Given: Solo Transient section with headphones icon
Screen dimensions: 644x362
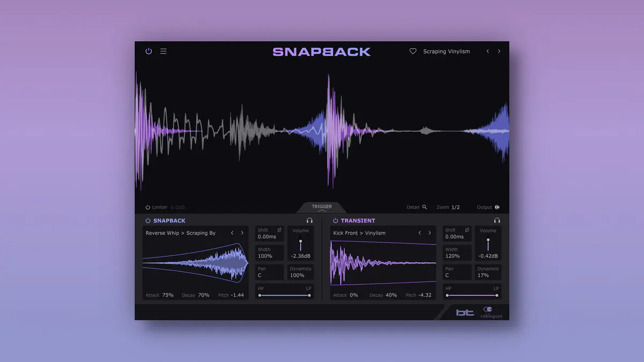Looking at the screenshot, I should pos(497,220).
